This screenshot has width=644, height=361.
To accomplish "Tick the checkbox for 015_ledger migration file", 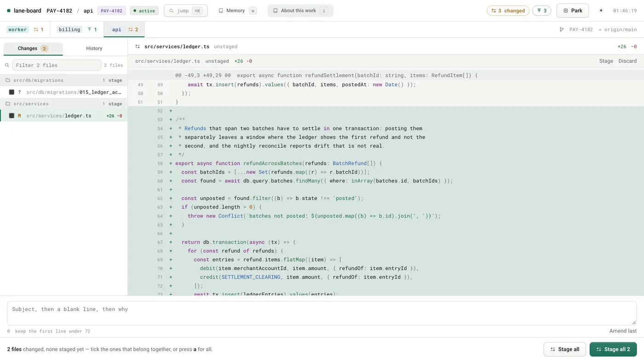I will coord(11,92).
